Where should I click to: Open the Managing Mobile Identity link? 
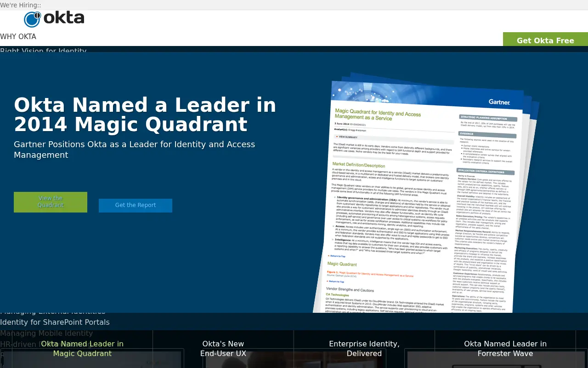[46, 333]
